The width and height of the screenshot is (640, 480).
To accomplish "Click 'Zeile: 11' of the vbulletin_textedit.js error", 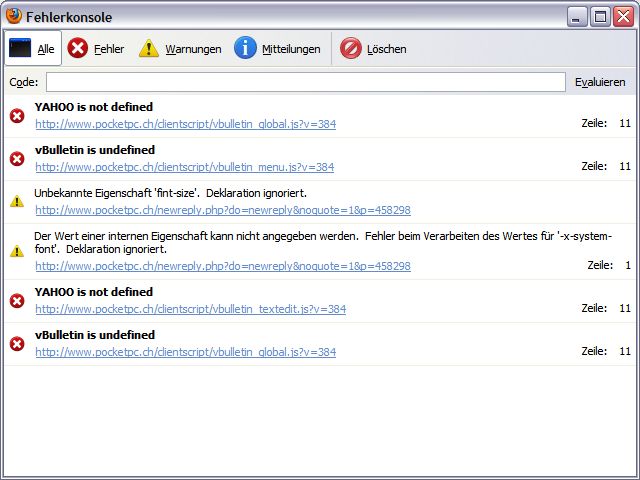I will pyautogui.click(x=606, y=308).
